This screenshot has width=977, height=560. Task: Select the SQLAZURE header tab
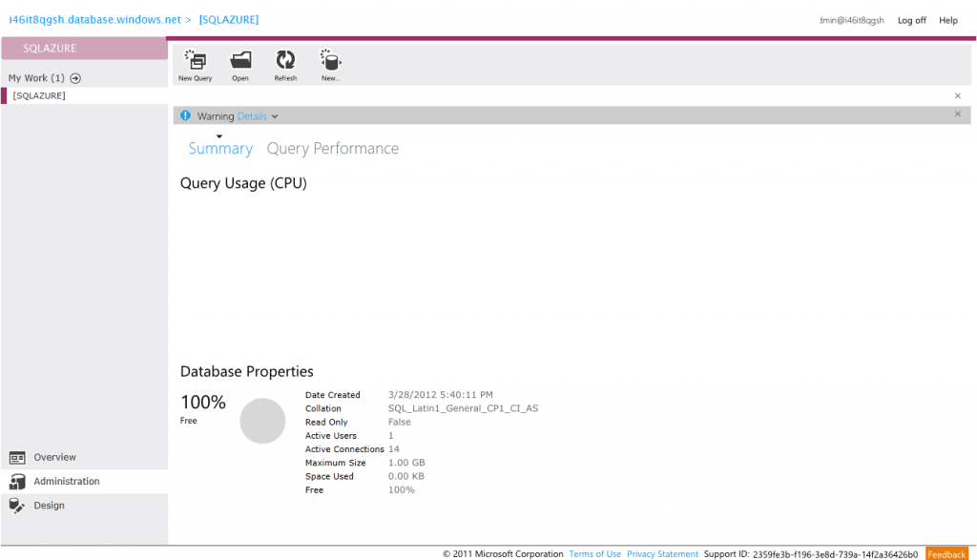click(85, 49)
